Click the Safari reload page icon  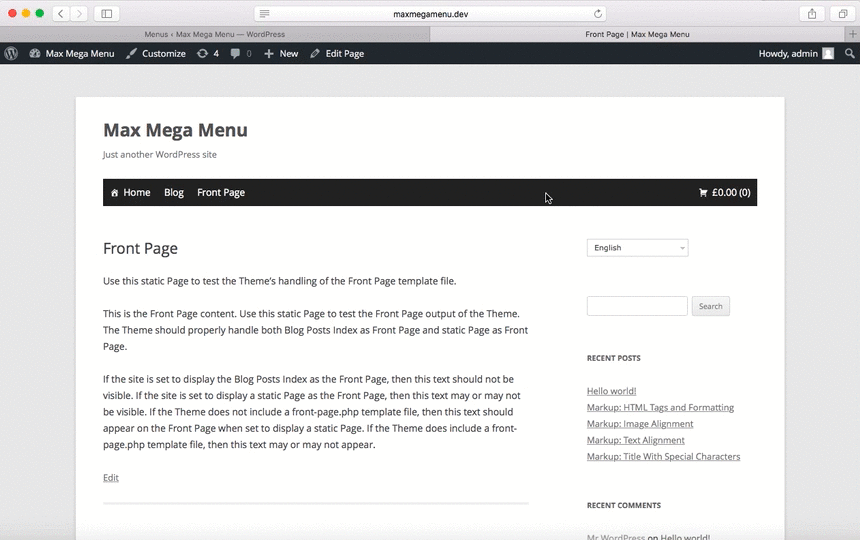coord(598,14)
